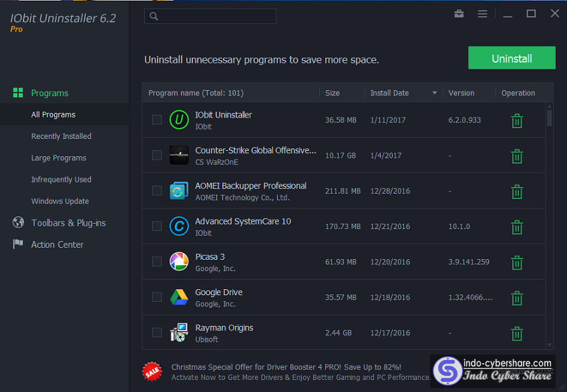
Task: Click the green Programs grid icon
Action: 18,93
